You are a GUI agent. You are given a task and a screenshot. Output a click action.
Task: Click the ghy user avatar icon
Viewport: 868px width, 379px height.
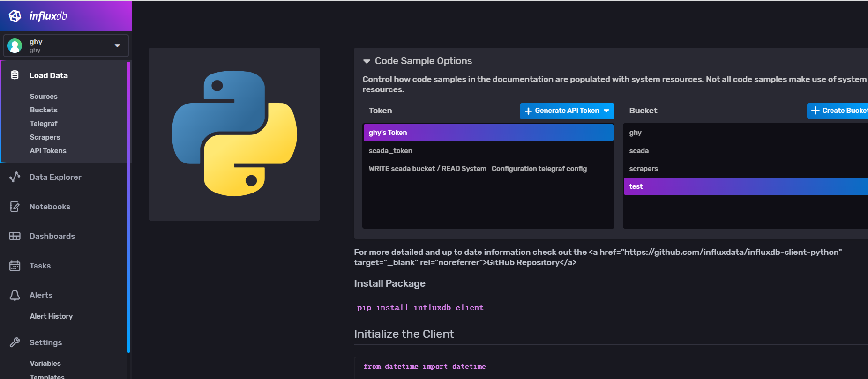click(x=15, y=45)
